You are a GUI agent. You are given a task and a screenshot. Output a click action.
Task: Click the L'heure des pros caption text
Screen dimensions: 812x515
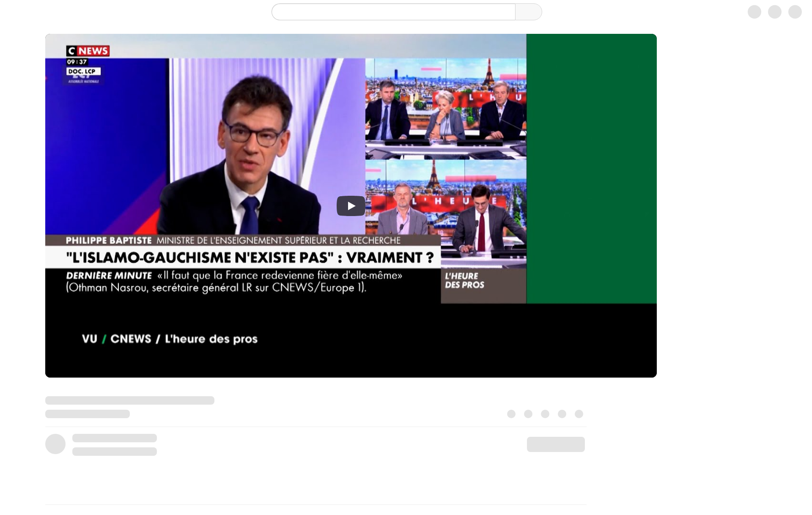pyautogui.click(x=170, y=339)
